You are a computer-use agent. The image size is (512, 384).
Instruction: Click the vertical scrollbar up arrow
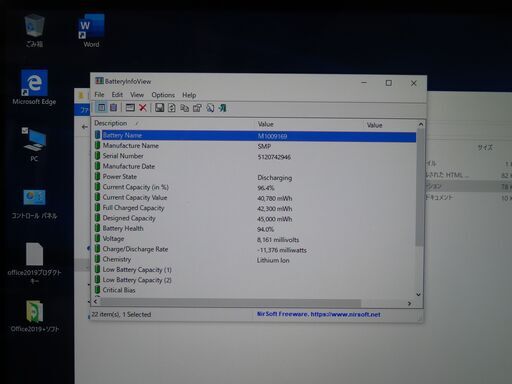pyautogui.click(x=421, y=124)
